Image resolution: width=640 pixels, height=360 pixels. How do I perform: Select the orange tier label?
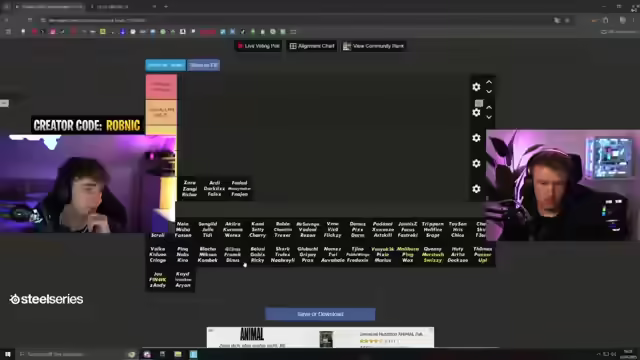[x=161, y=113]
